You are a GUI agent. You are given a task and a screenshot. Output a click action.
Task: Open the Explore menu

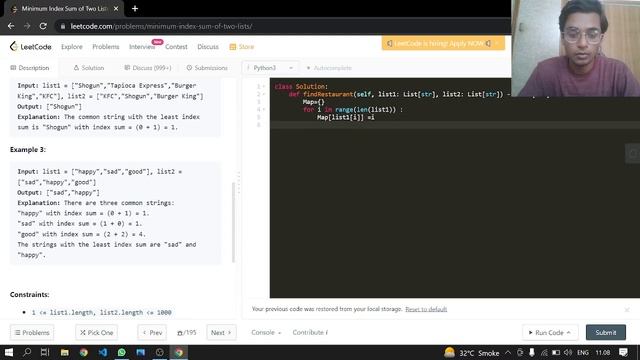(x=72, y=47)
